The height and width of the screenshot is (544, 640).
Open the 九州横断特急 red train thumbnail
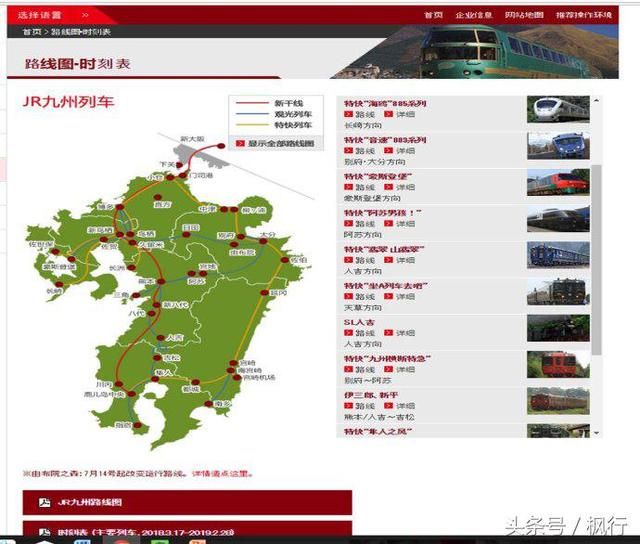click(x=558, y=364)
